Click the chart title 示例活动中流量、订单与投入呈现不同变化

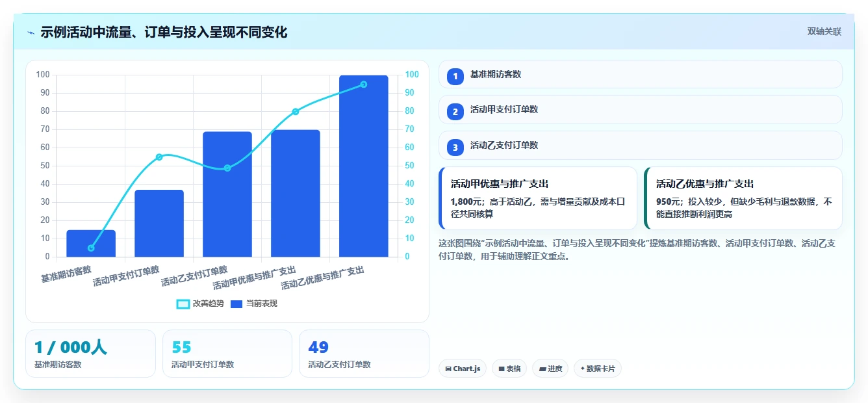click(164, 32)
